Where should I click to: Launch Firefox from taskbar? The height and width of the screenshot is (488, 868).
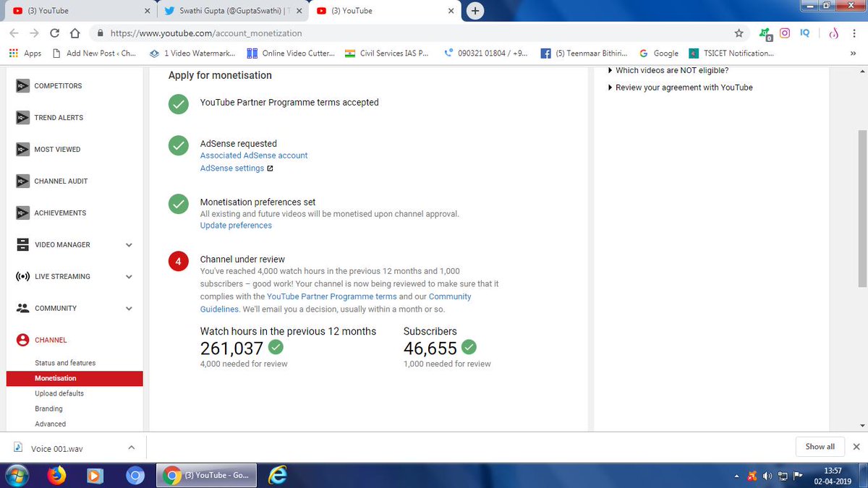pyautogui.click(x=56, y=475)
